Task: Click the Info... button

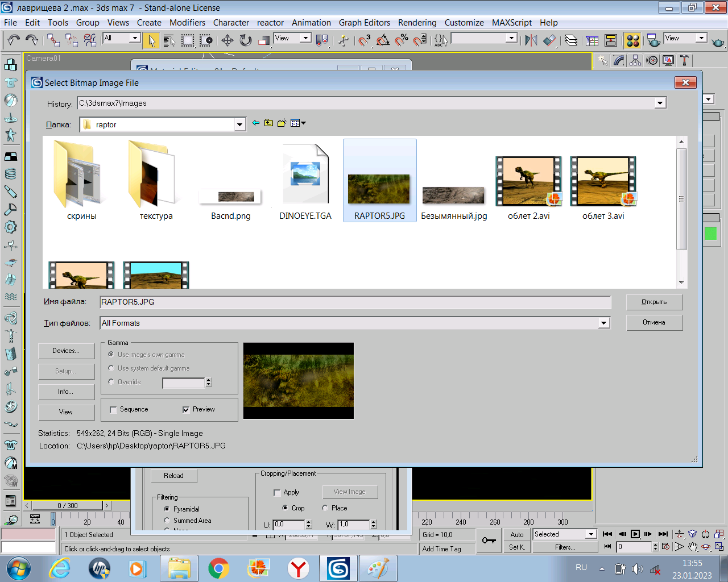Action: 66,392
